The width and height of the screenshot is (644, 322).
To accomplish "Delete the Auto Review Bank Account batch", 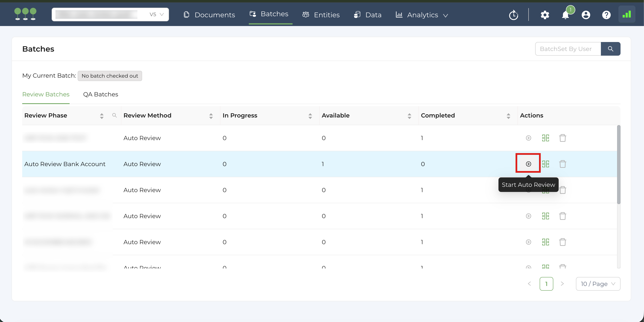I will 562,164.
